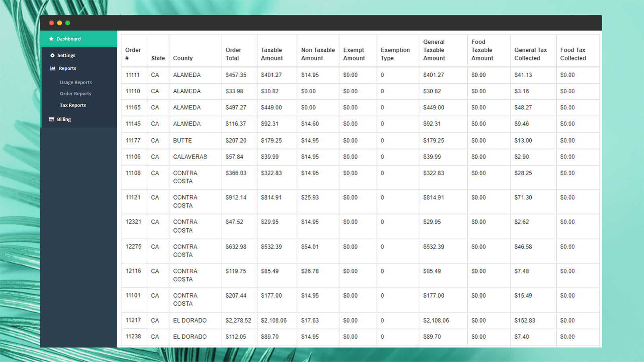Select order number 11238
The image size is (644, 362).
point(133,337)
